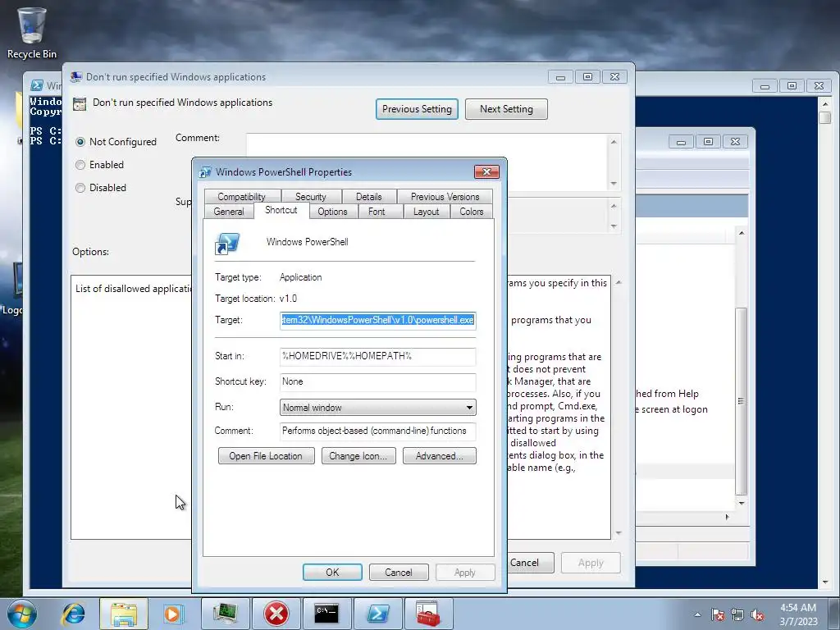Show hidden system tray icons arrow

tap(697, 614)
